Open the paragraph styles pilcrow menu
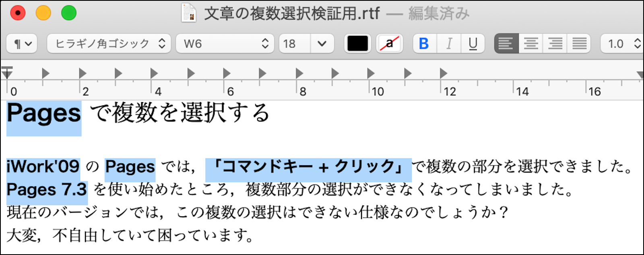644x255 pixels. click(x=22, y=43)
